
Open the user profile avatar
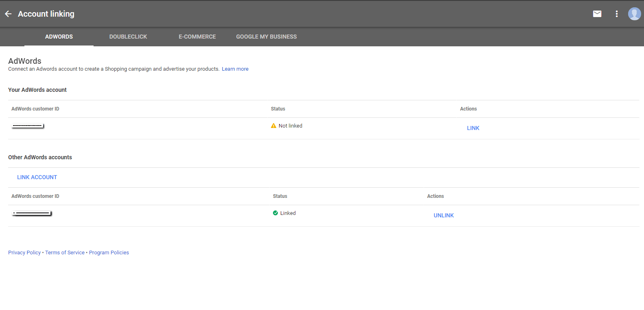[x=634, y=14]
